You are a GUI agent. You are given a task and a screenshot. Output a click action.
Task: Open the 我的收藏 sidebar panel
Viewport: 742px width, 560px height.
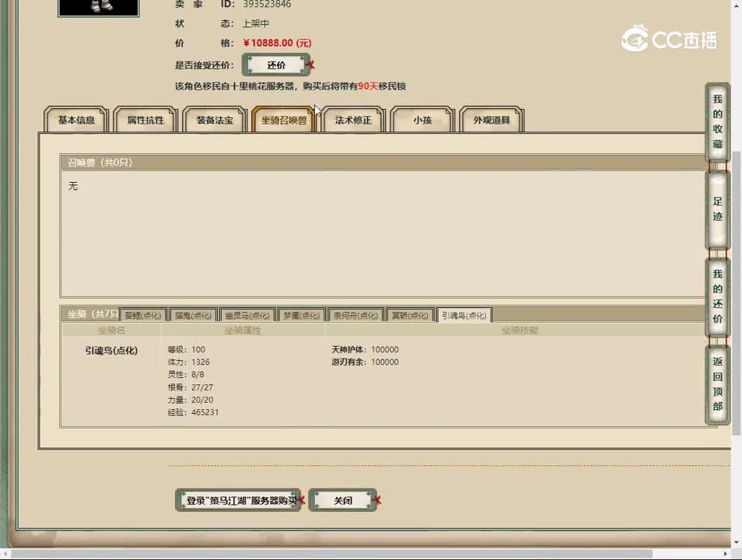[x=716, y=124]
